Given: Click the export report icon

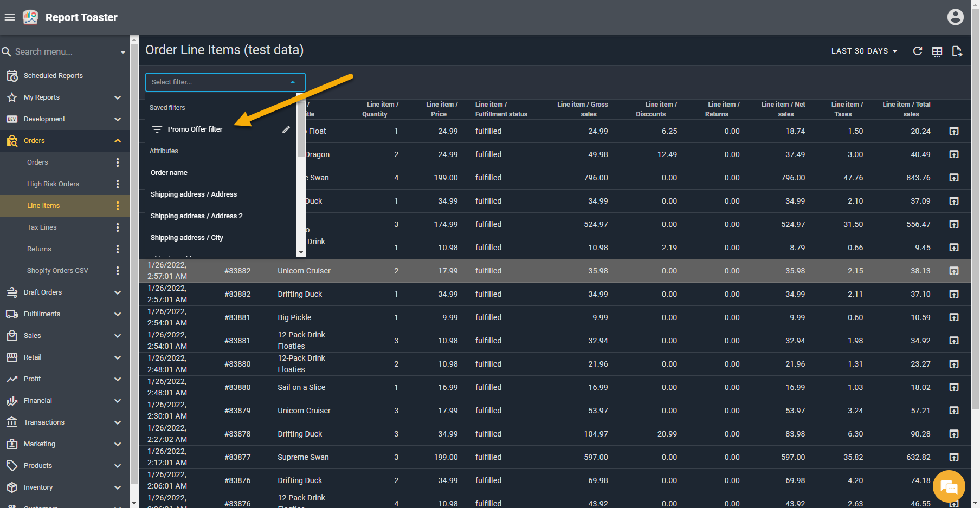Looking at the screenshot, I should click(x=957, y=51).
